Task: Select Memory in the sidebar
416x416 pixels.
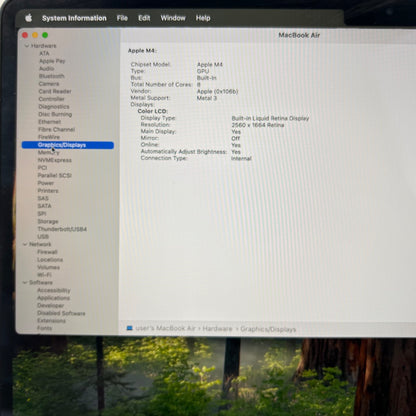Action: pos(49,152)
